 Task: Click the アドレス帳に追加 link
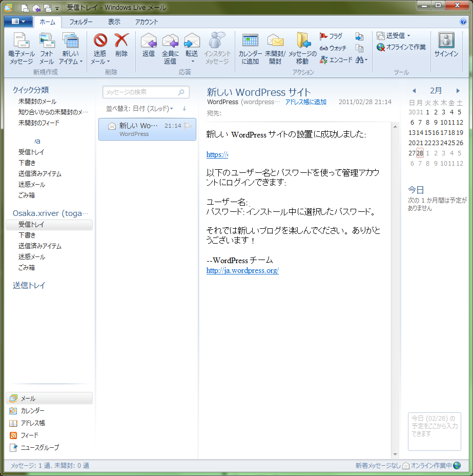pos(305,102)
